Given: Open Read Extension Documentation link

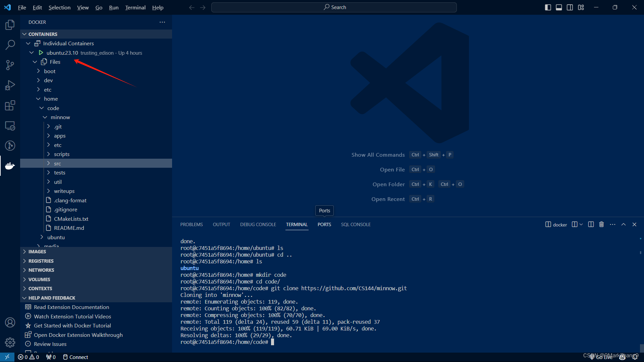Looking at the screenshot, I should pyautogui.click(x=71, y=307).
